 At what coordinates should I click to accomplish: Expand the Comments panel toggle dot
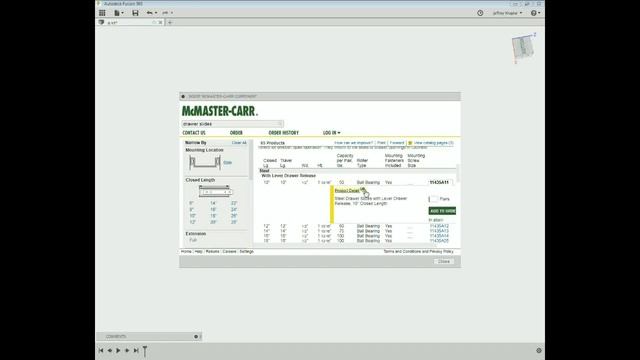point(196,337)
